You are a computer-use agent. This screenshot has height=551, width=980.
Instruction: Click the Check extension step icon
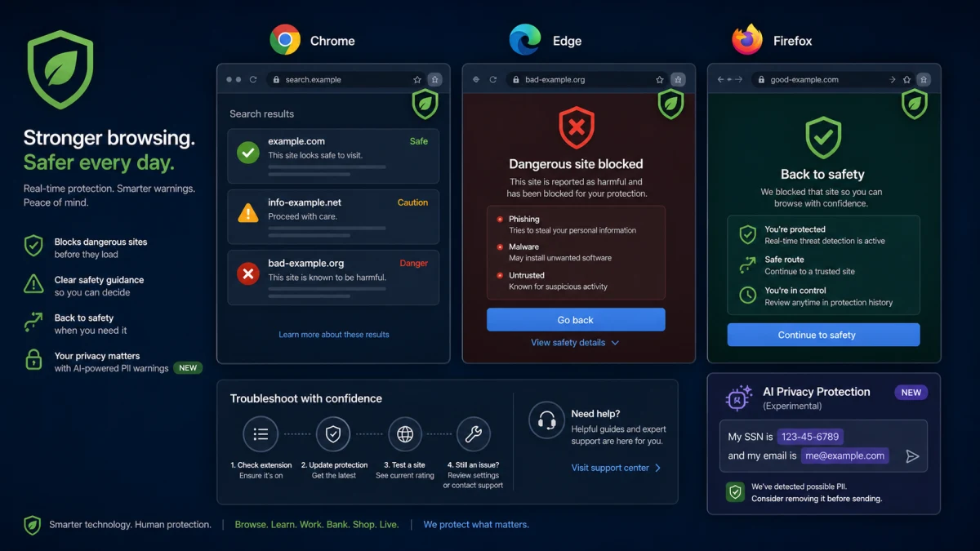click(261, 435)
